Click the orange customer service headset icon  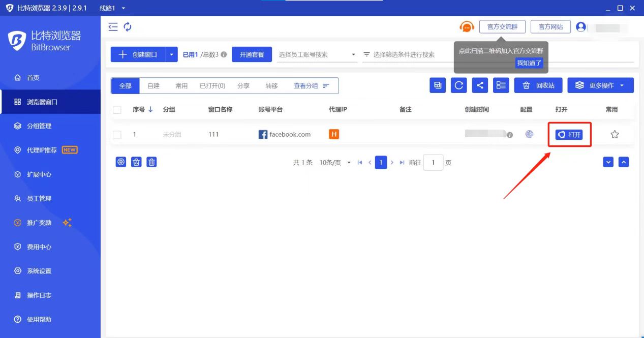[x=467, y=27]
